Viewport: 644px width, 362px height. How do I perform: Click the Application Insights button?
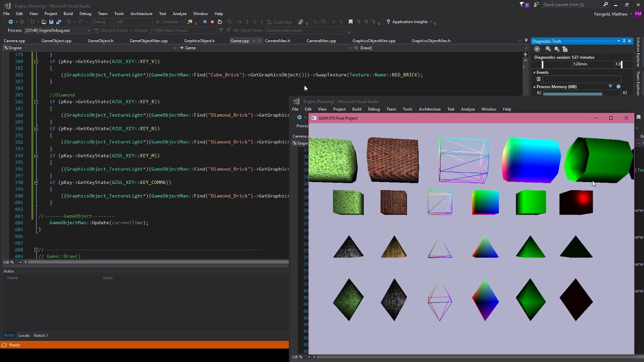coord(410,22)
